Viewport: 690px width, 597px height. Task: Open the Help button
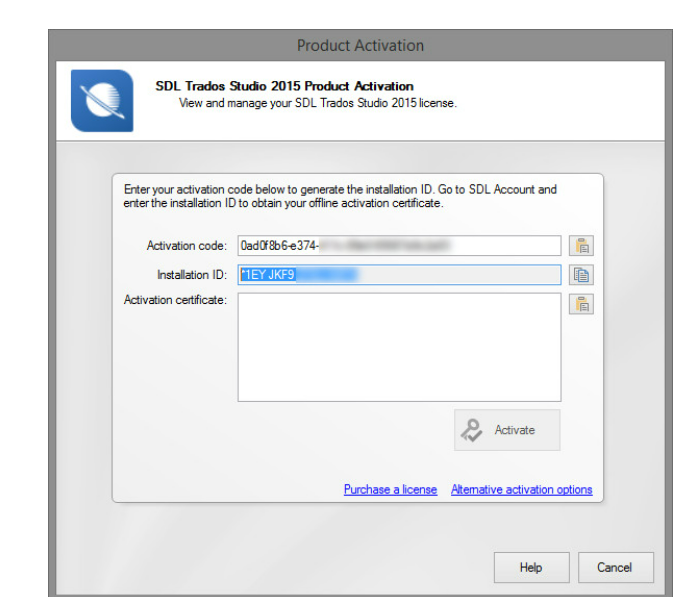532,568
